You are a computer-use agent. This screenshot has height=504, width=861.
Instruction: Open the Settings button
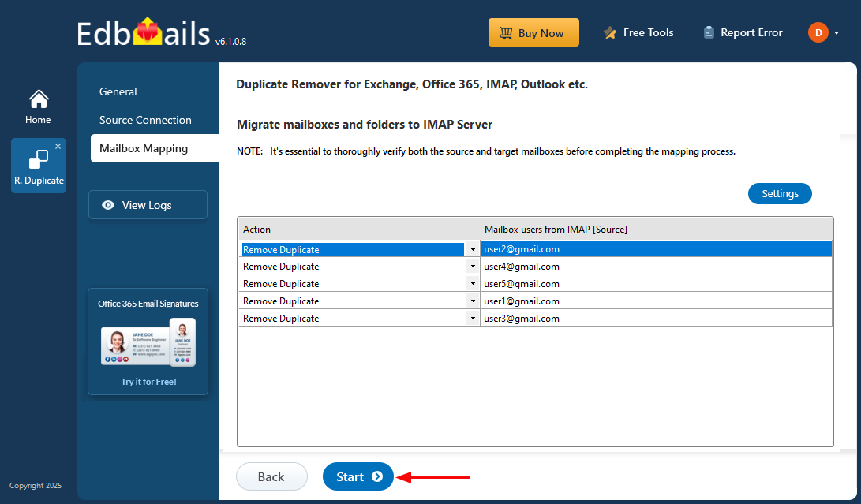click(x=780, y=193)
